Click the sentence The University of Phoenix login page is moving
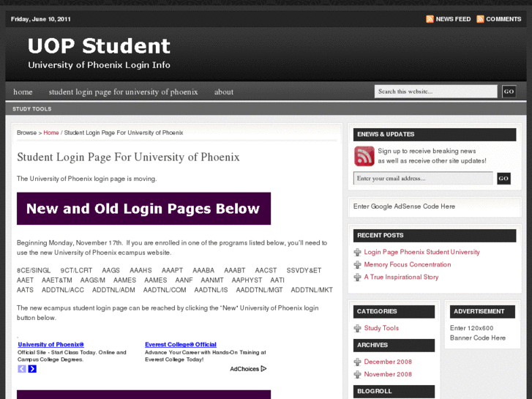 [87, 179]
